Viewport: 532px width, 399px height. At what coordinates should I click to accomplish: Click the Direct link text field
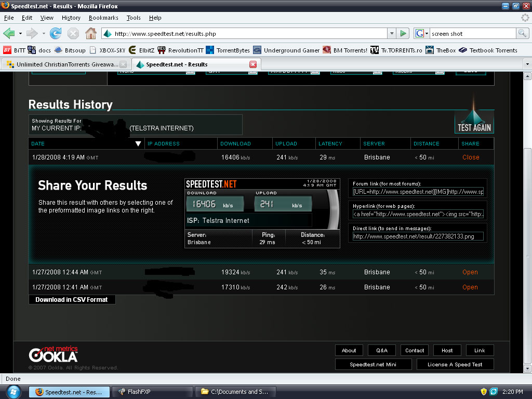(x=418, y=236)
